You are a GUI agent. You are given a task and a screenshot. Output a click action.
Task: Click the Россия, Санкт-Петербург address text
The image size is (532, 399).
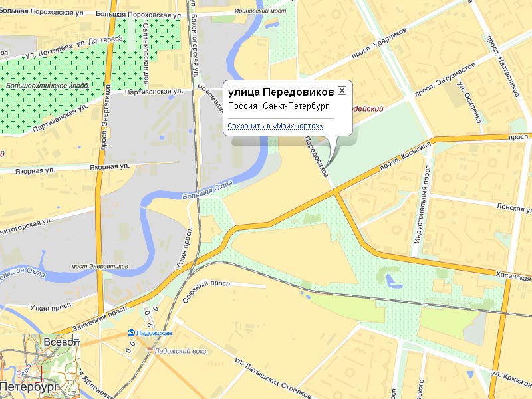pyautogui.click(x=279, y=106)
